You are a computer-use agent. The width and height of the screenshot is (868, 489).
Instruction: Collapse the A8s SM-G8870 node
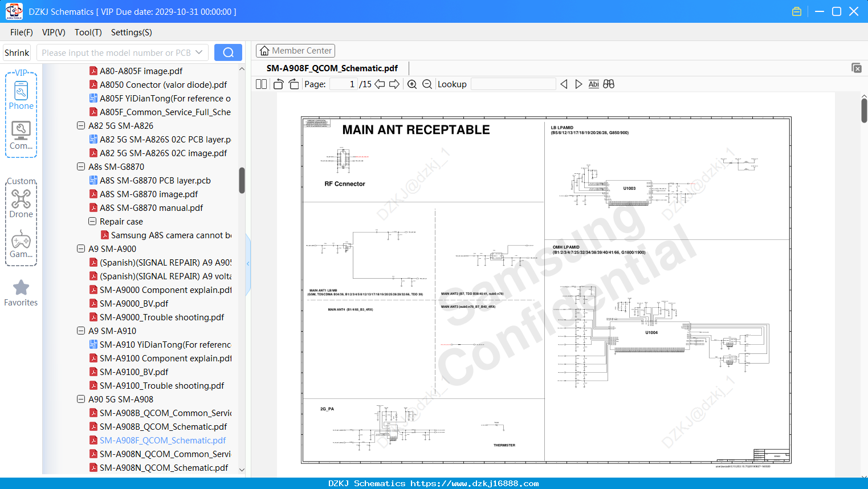point(81,167)
